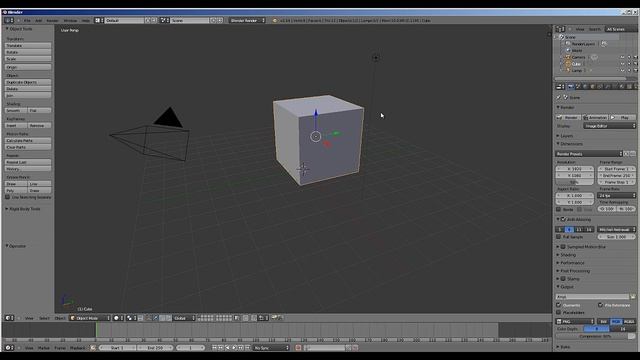Screen dimensions: 640x360
Task: Enable the Placeholders checkbox
Action: click(x=559, y=313)
